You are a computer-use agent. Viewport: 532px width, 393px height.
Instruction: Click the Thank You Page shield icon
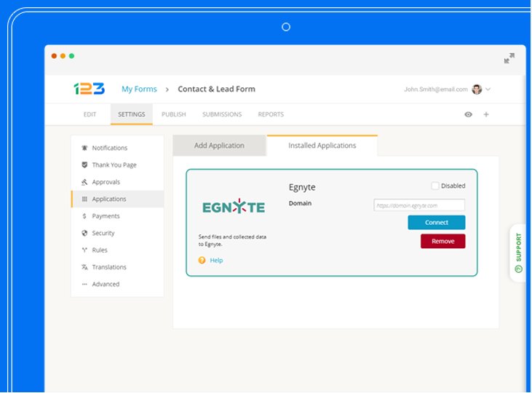(x=84, y=165)
